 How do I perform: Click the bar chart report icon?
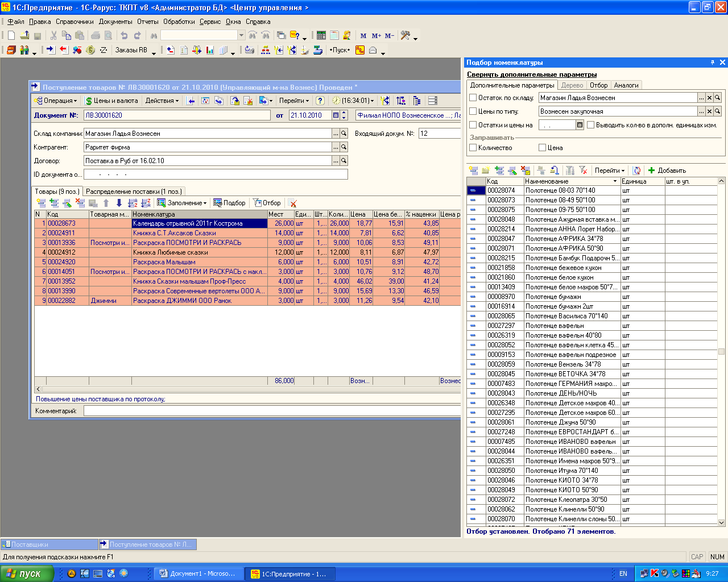tap(210, 50)
